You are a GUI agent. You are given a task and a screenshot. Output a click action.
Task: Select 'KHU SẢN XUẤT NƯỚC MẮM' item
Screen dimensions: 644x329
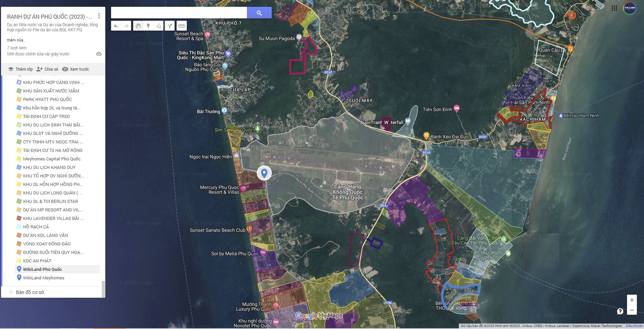pos(51,91)
